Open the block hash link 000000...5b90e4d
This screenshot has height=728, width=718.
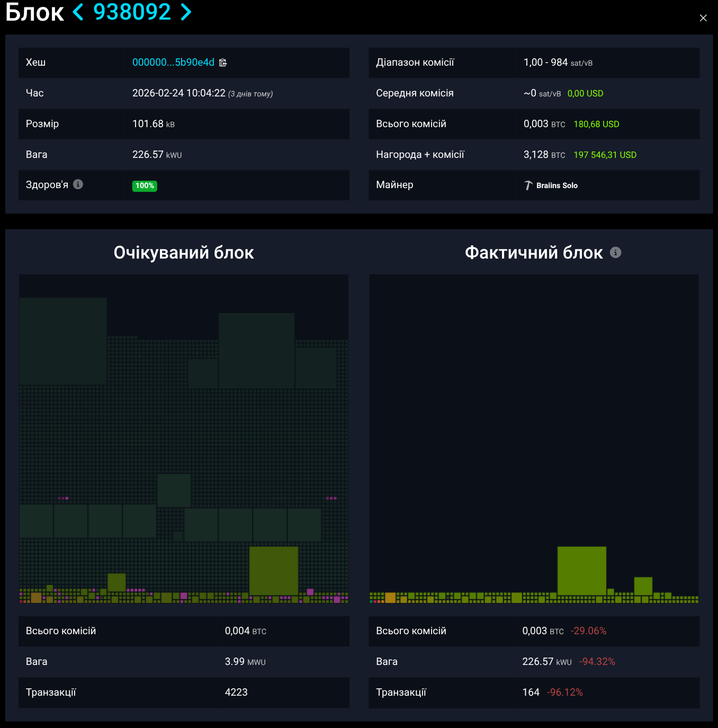pyautogui.click(x=173, y=63)
